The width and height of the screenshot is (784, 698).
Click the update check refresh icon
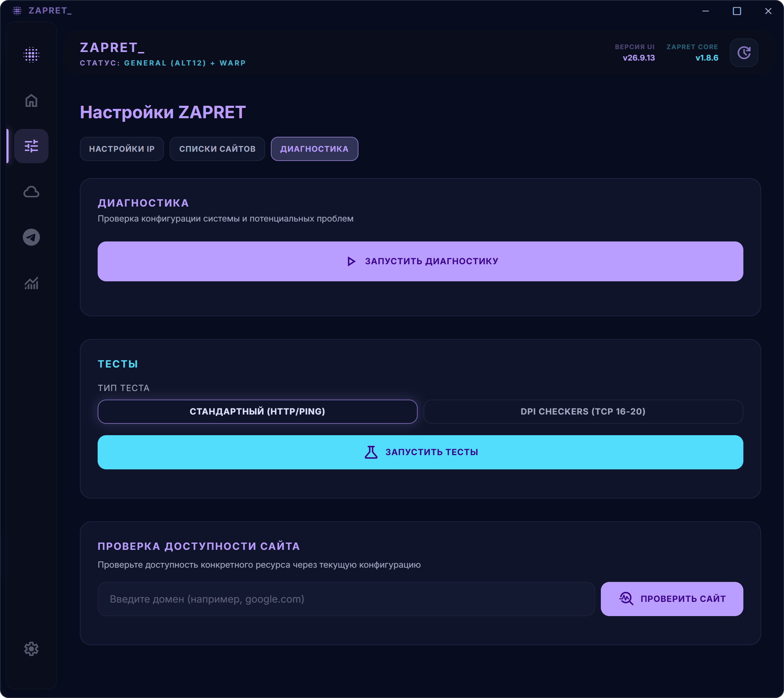coord(744,53)
